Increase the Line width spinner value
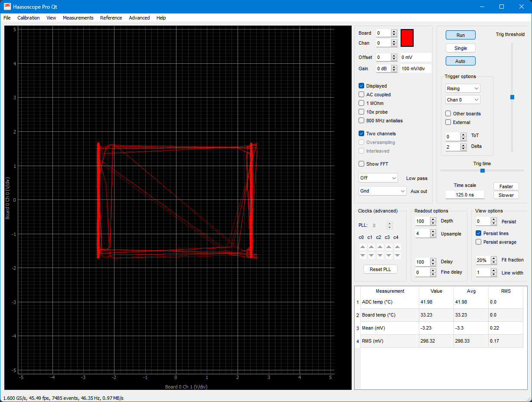532x402 pixels. click(x=493, y=271)
